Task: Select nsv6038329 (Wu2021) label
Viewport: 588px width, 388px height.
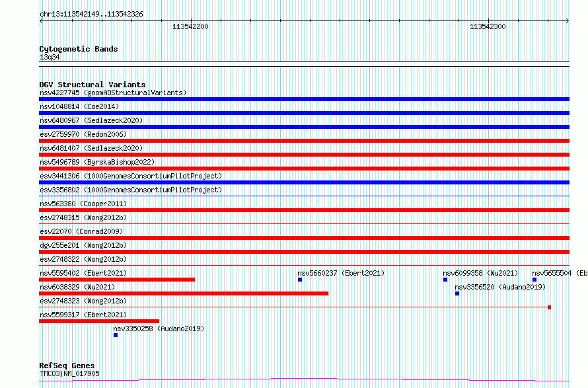Action: (77, 287)
